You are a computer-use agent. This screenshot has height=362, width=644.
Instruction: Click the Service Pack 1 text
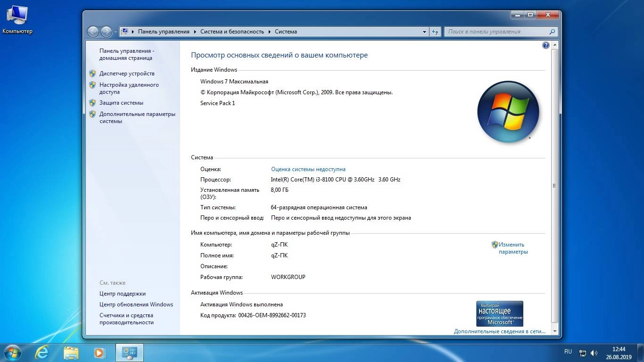pyautogui.click(x=217, y=103)
